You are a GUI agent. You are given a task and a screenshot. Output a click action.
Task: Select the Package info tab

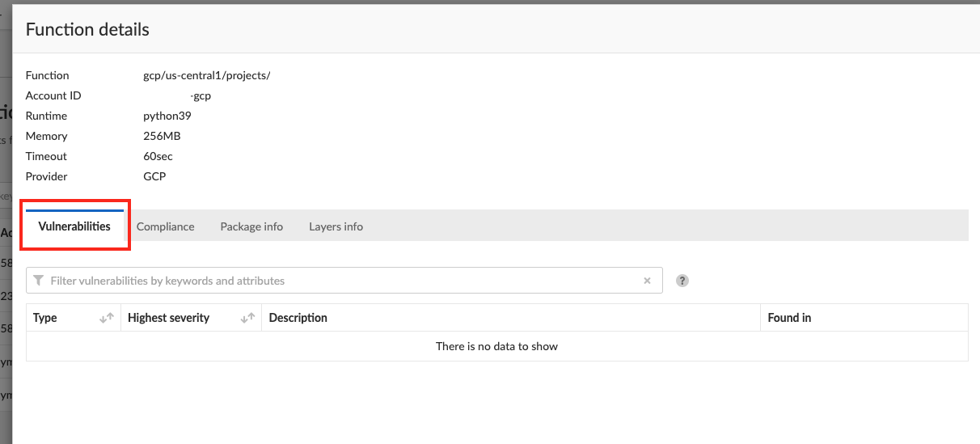click(251, 226)
